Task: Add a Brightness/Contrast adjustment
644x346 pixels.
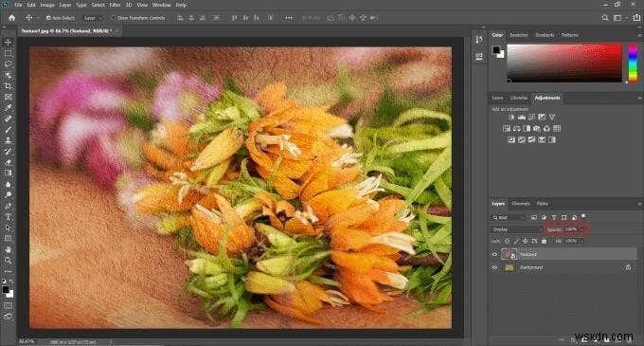Action: pos(511,118)
